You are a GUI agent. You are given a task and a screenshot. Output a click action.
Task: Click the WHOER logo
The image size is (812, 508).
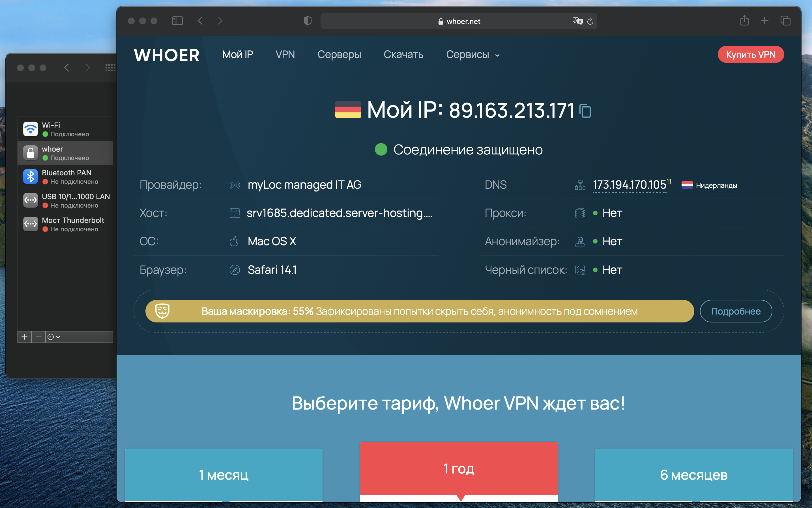coord(167,55)
